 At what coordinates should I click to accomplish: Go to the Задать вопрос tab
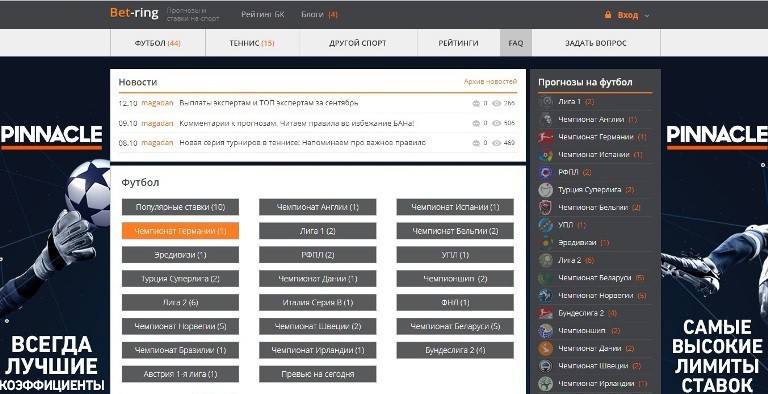(596, 43)
